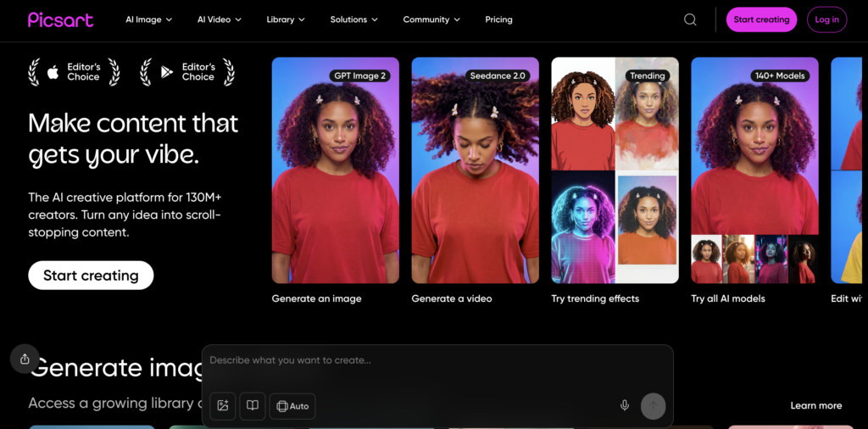Click the Picsart logo
This screenshot has height=429, width=868.
pyautogui.click(x=61, y=19)
